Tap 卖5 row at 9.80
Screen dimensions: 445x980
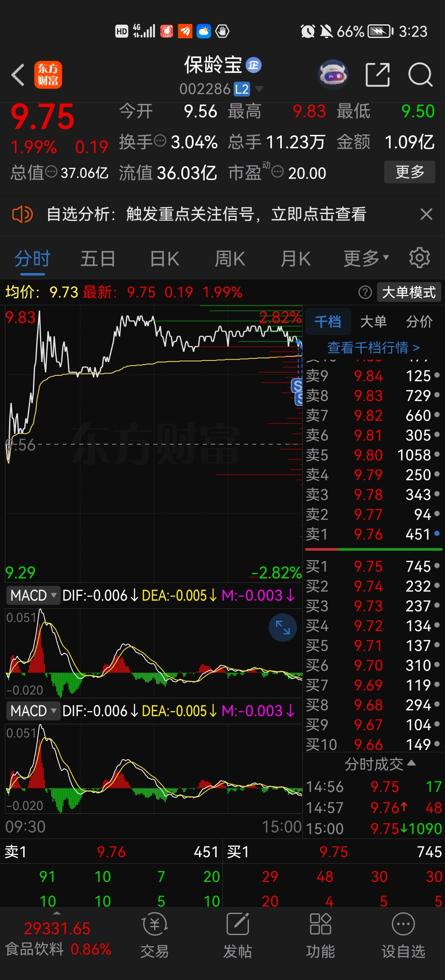pyautogui.click(x=373, y=455)
